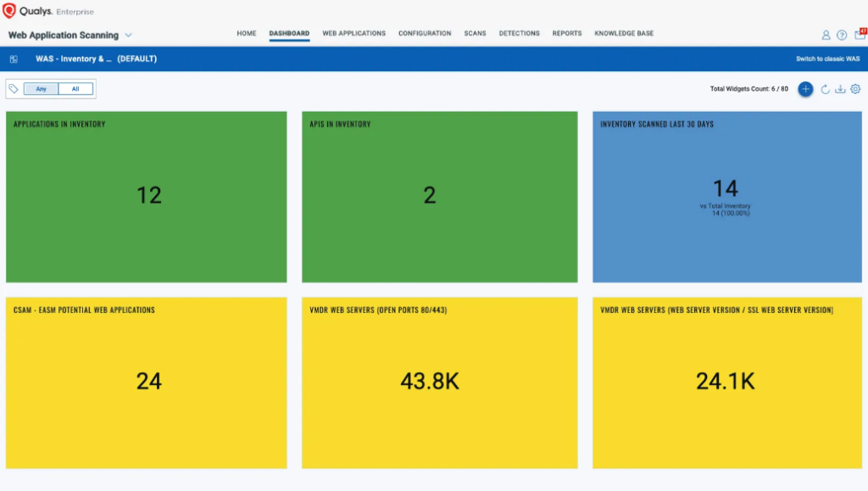The height and width of the screenshot is (491, 868).
Task: Open the Scans tab
Action: [475, 33]
